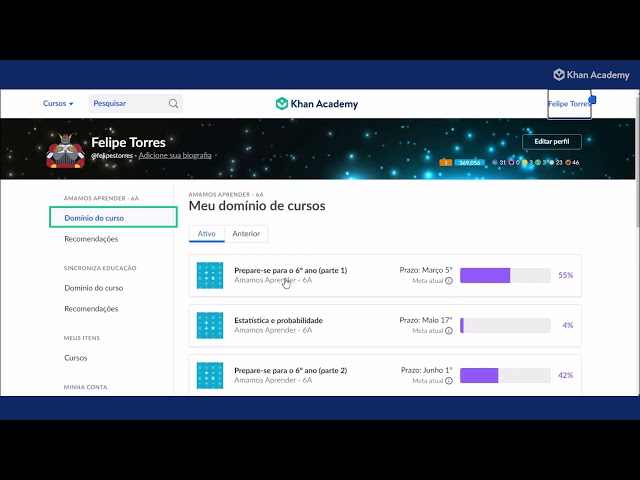Open Recomendações under Sincroniza Educação
Viewport: 640px width, 480px height.
pyautogui.click(x=91, y=309)
